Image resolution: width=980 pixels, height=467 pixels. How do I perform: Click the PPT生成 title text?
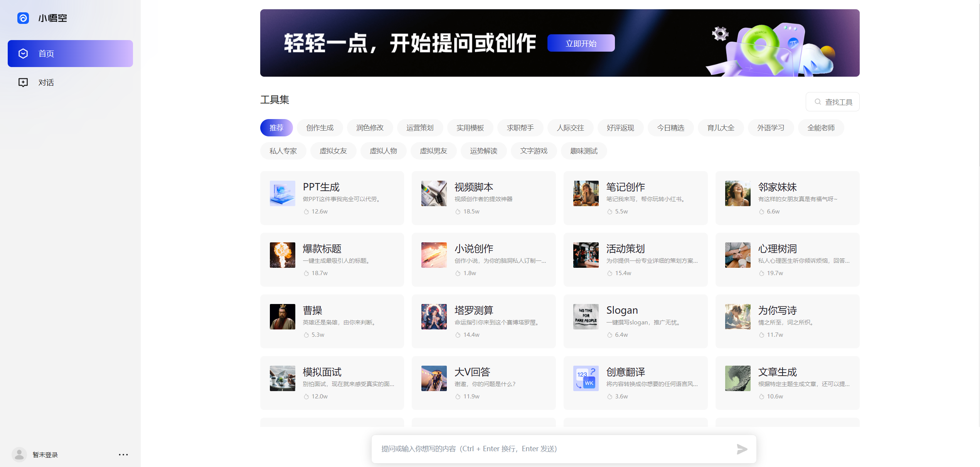click(321, 187)
